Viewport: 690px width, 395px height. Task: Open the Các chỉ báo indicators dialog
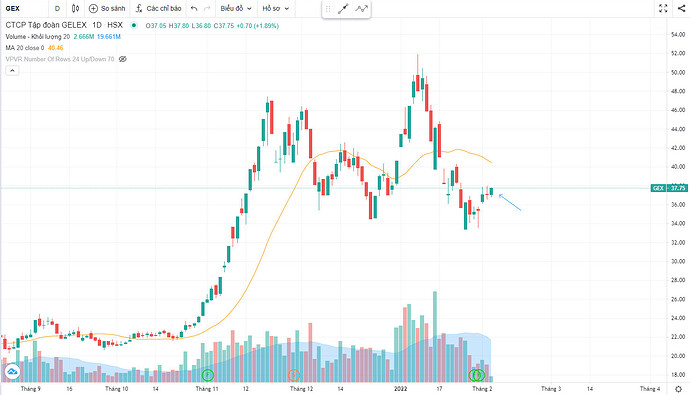tap(158, 8)
